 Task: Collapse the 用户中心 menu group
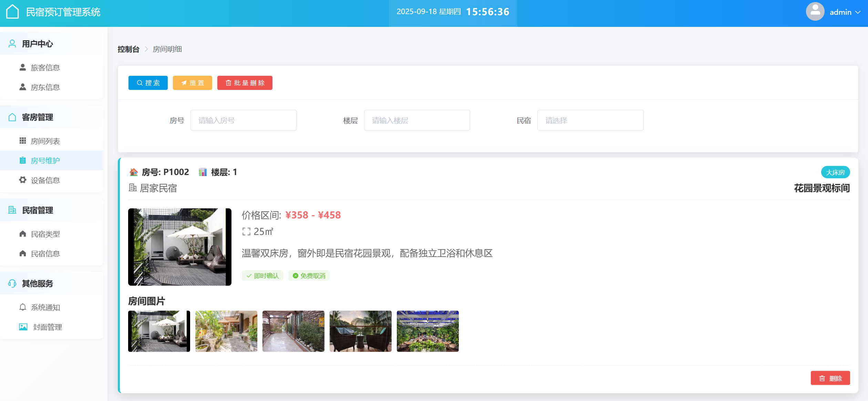point(52,44)
